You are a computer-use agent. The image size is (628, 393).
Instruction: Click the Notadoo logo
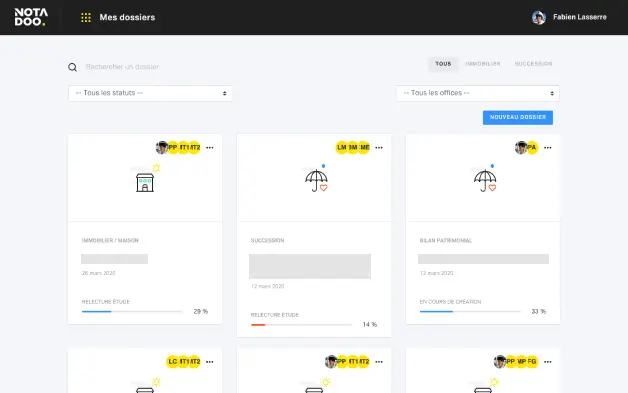point(31,17)
